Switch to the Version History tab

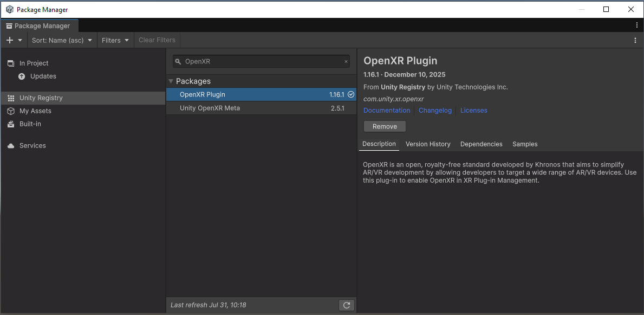pos(428,144)
